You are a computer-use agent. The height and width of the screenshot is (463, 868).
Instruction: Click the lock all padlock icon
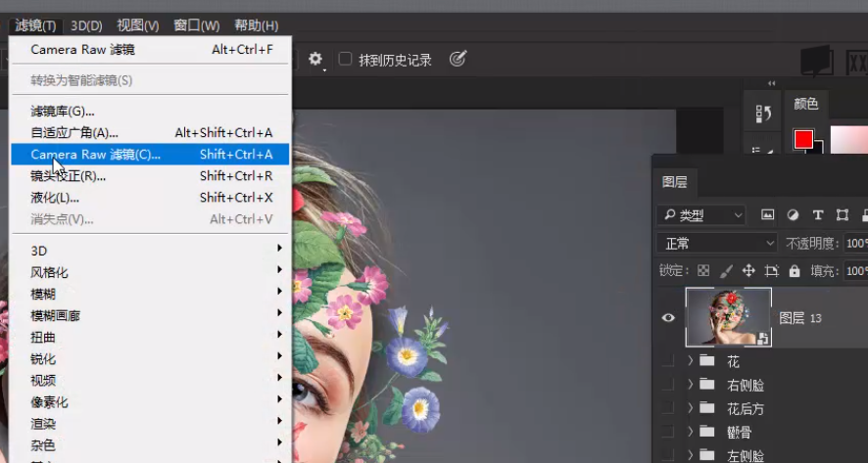(x=795, y=271)
